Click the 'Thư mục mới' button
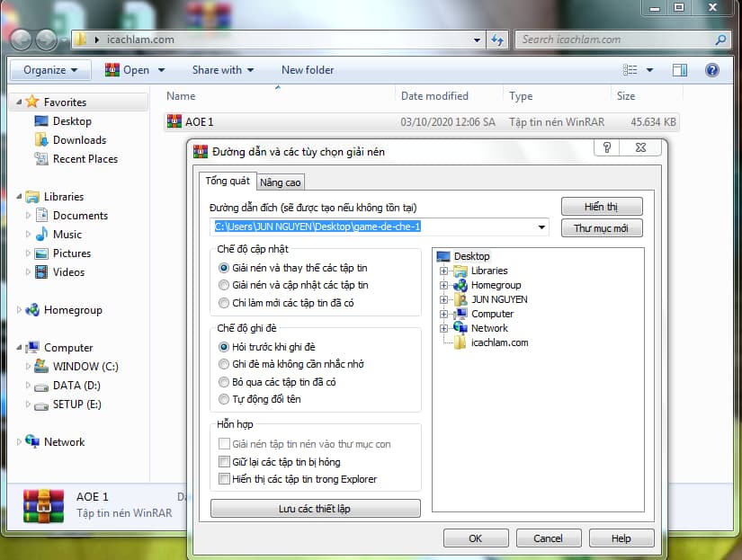Image resolution: width=742 pixels, height=560 pixels. click(602, 228)
